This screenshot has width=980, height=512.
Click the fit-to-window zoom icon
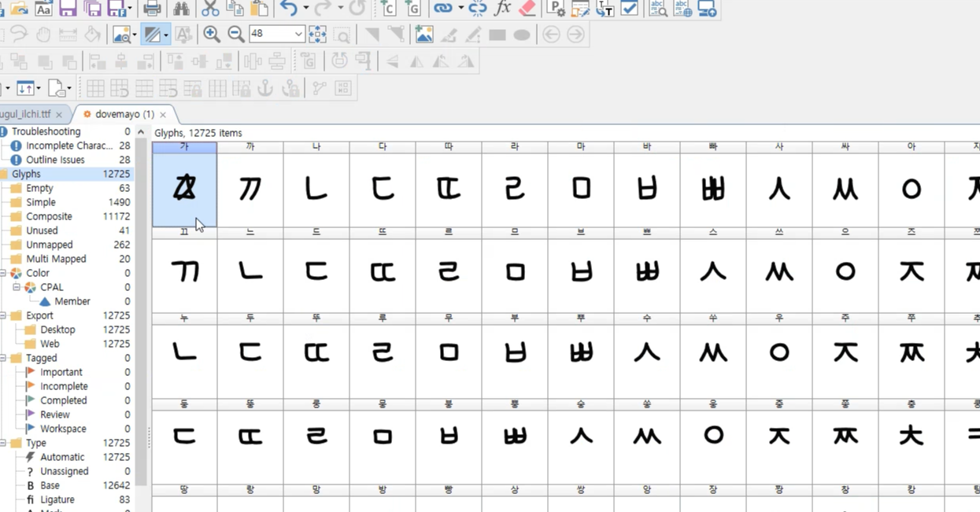point(317,34)
